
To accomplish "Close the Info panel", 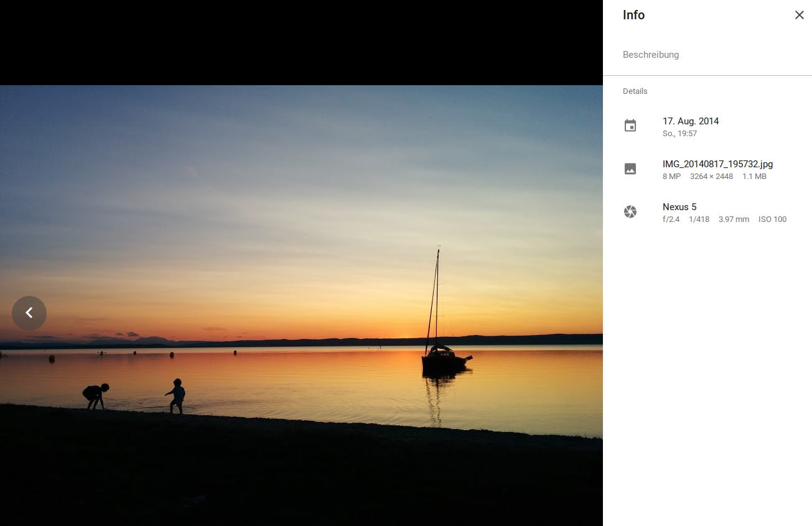I will point(799,15).
